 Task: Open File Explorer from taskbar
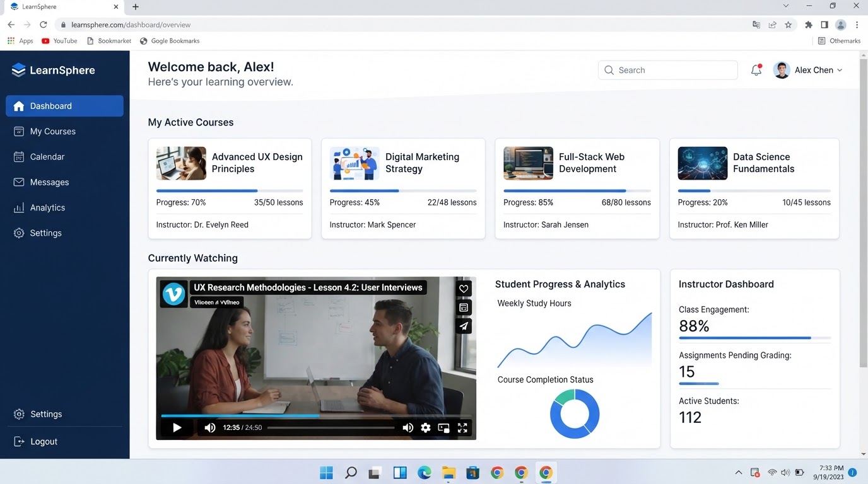(x=449, y=473)
